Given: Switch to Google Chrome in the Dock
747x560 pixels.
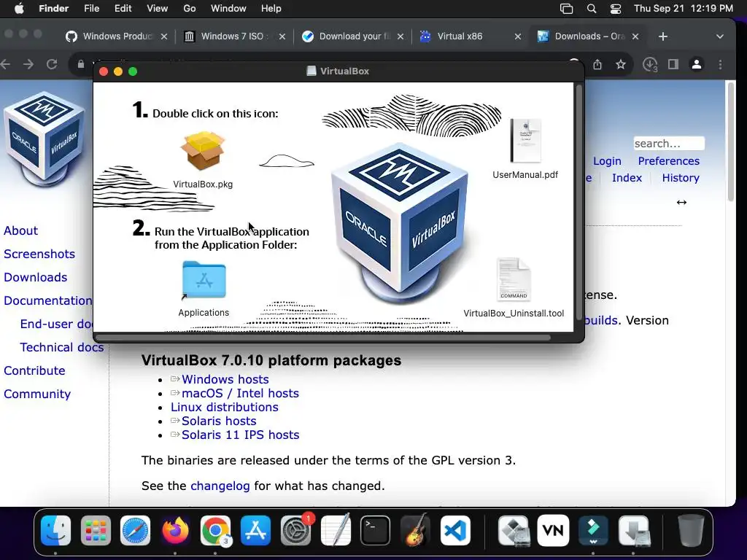Looking at the screenshot, I should [215, 531].
